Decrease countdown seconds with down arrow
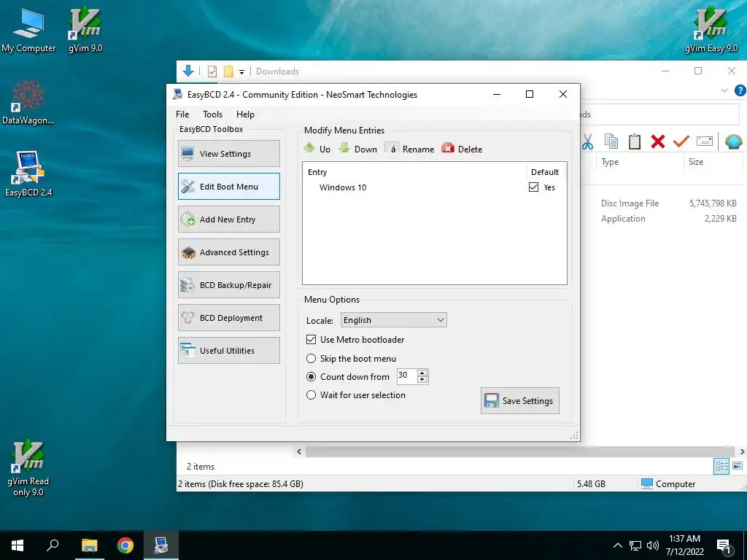 click(422, 379)
